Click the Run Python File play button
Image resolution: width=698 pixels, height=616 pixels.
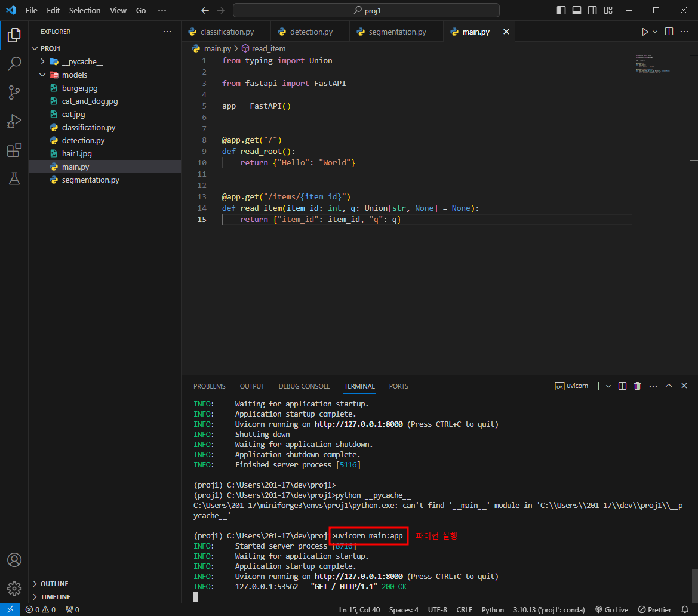point(645,32)
